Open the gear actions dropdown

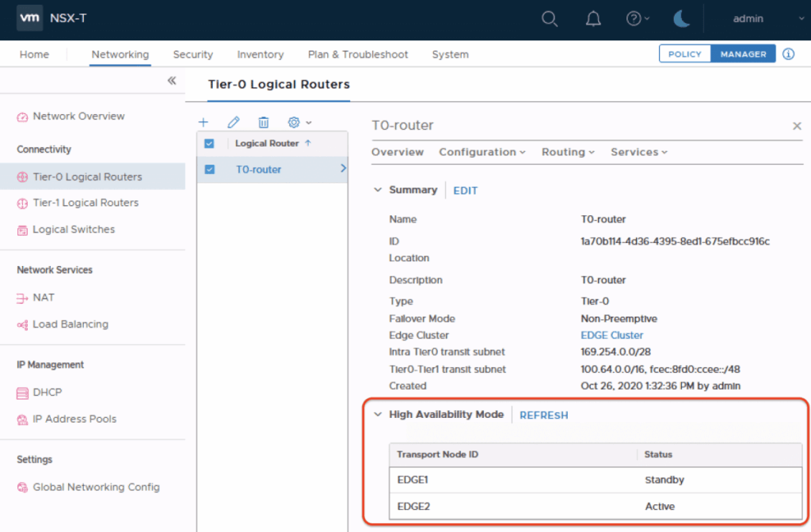(x=299, y=123)
